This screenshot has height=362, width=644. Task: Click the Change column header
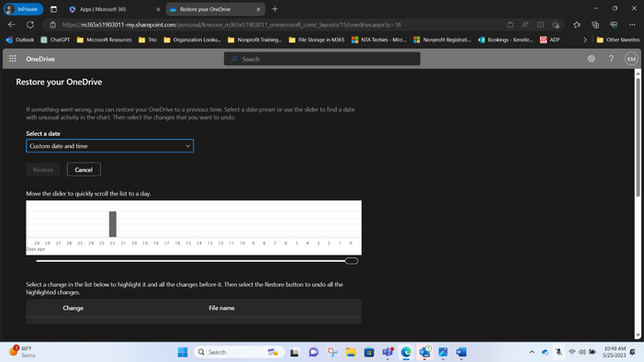[73, 308]
